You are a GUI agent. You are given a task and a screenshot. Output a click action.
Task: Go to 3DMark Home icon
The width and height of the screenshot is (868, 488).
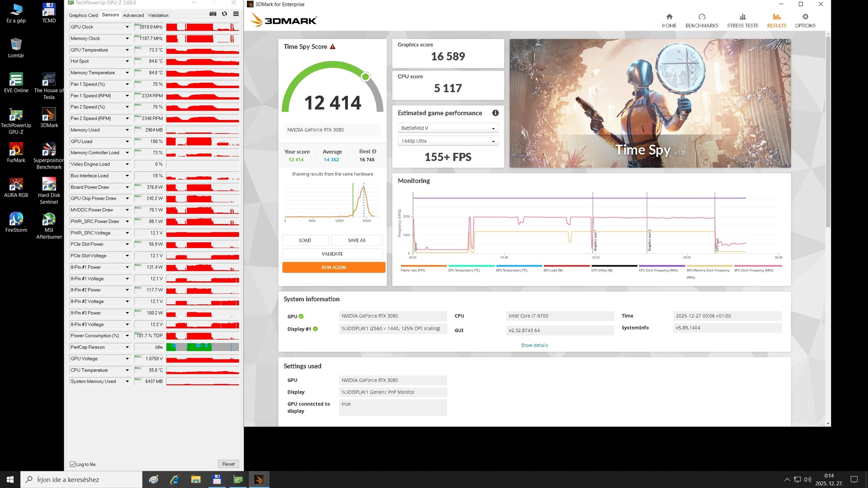(x=669, y=17)
